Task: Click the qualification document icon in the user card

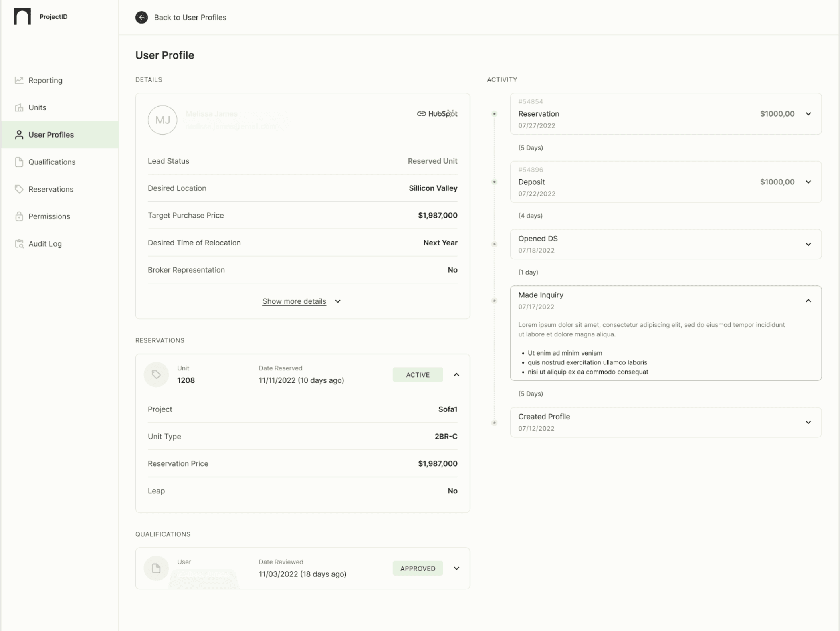Action: [156, 568]
